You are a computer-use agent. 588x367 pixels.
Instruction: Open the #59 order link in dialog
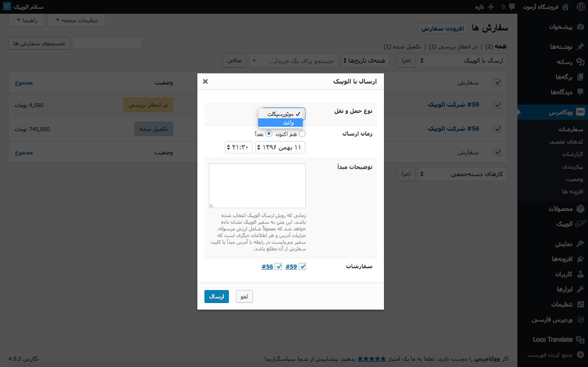[x=291, y=267]
